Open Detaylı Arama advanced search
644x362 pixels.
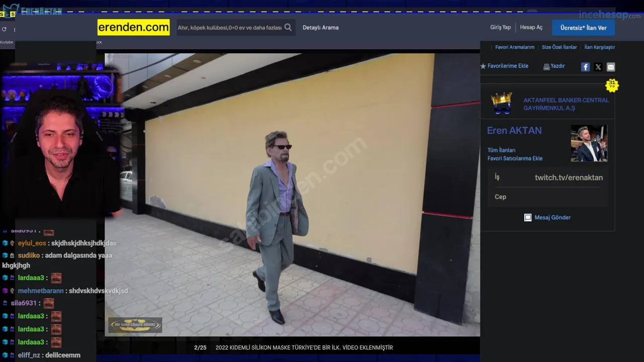point(320,28)
